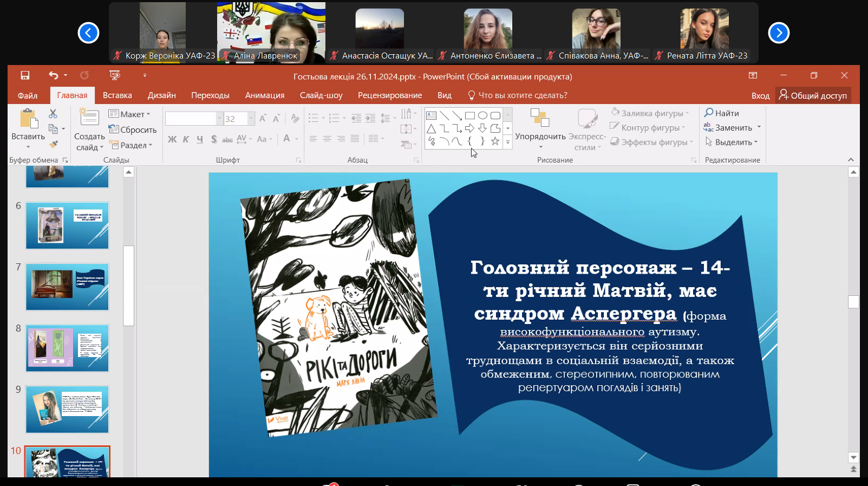The width and height of the screenshot is (868, 486).
Task: Toggle right text alignment
Action: coord(341,139)
